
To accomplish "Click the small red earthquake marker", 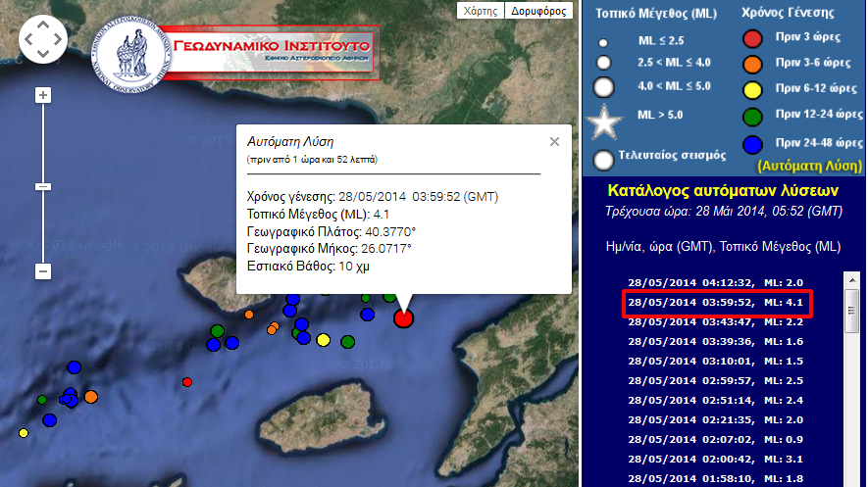I will (187, 382).
